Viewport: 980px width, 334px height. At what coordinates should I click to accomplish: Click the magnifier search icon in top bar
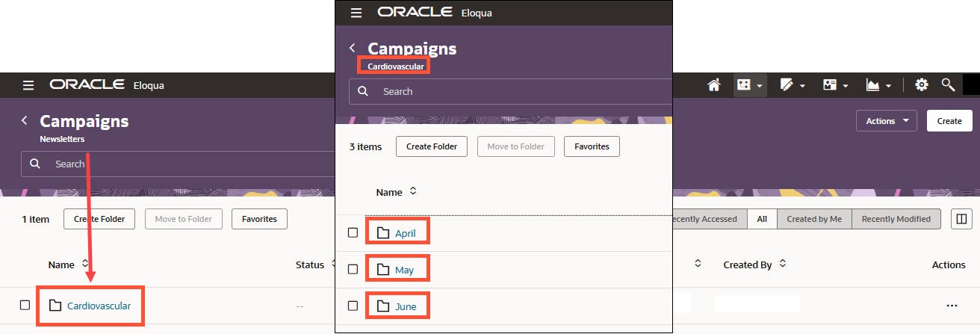[x=948, y=85]
